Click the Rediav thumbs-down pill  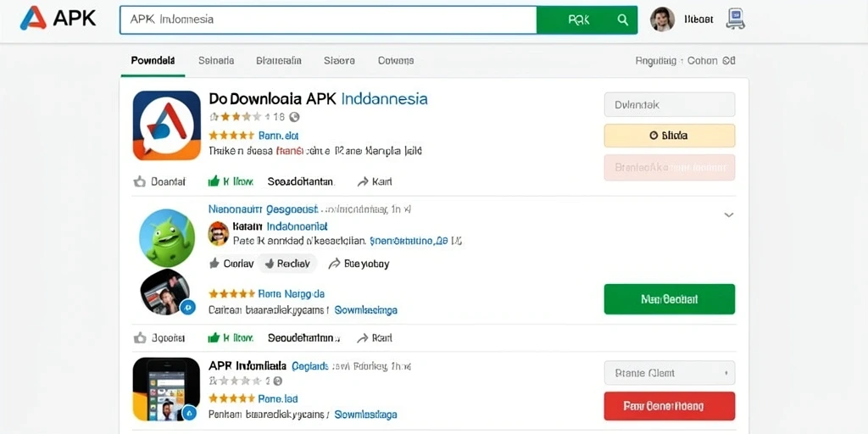[287, 264]
